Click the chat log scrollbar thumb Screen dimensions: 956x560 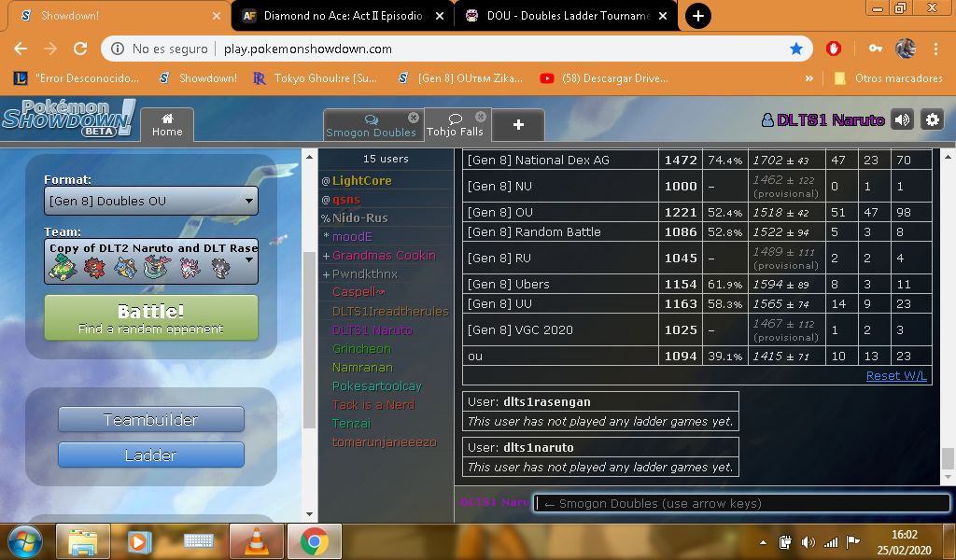(x=948, y=458)
